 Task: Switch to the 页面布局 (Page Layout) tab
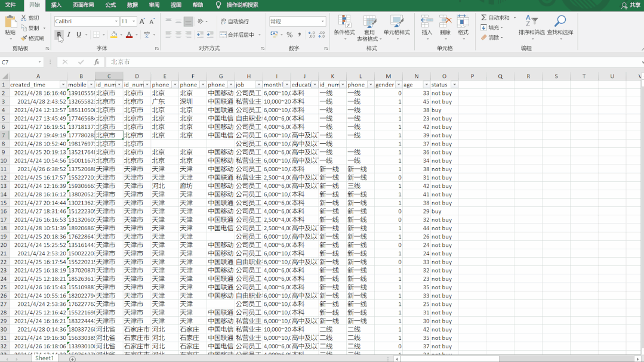(x=84, y=5)
